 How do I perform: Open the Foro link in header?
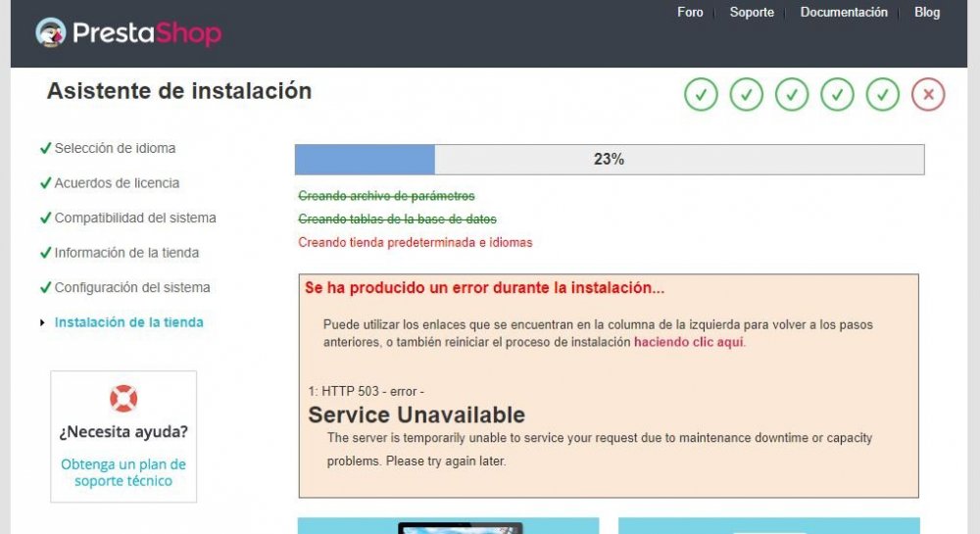point(690,12)
